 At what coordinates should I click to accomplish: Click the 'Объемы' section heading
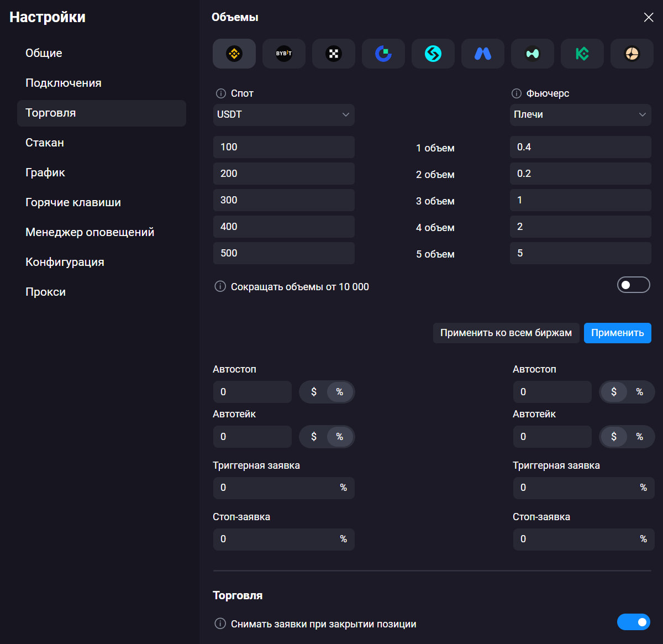click(x=235, y=17)
